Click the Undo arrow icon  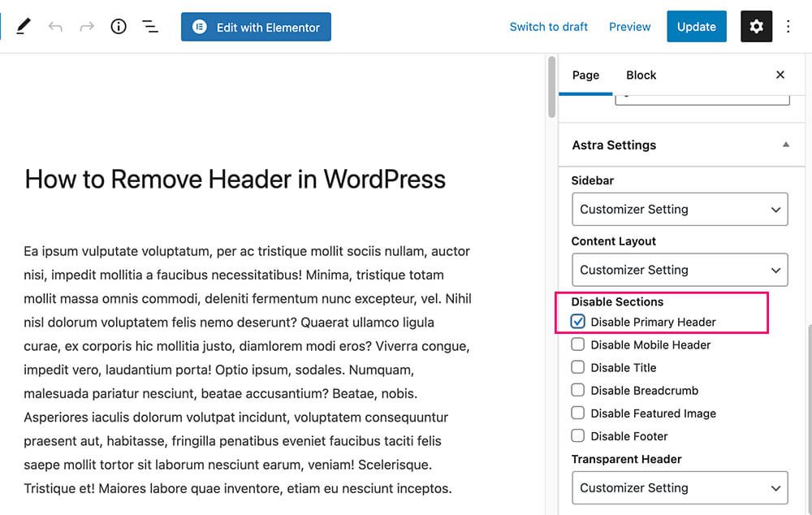tap(55, 26)
